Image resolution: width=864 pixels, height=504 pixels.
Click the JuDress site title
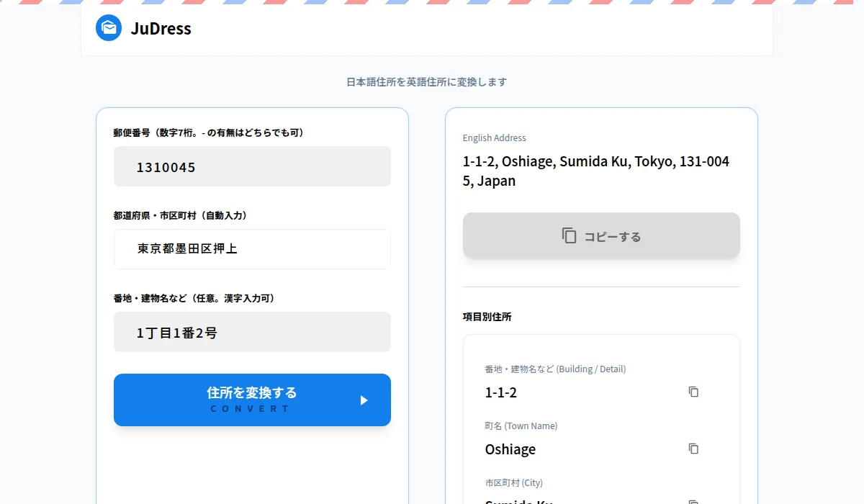pyautogui.click(x=161, y=29)
